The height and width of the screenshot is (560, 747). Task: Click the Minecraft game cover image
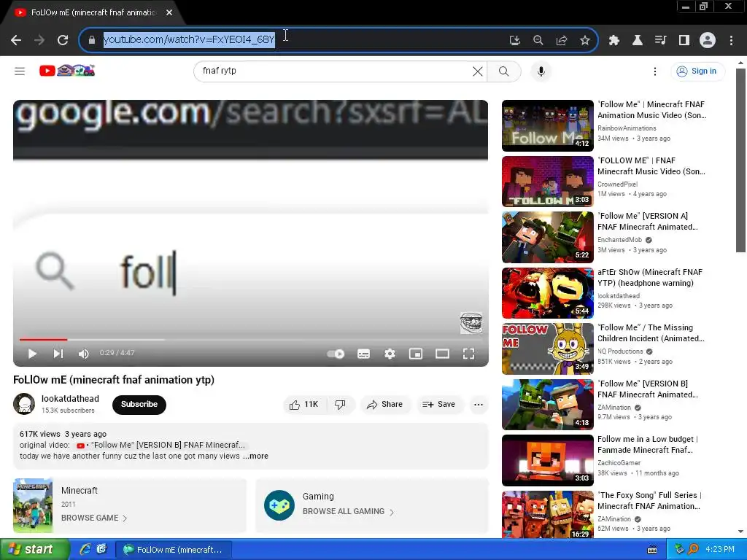[33, 506]
